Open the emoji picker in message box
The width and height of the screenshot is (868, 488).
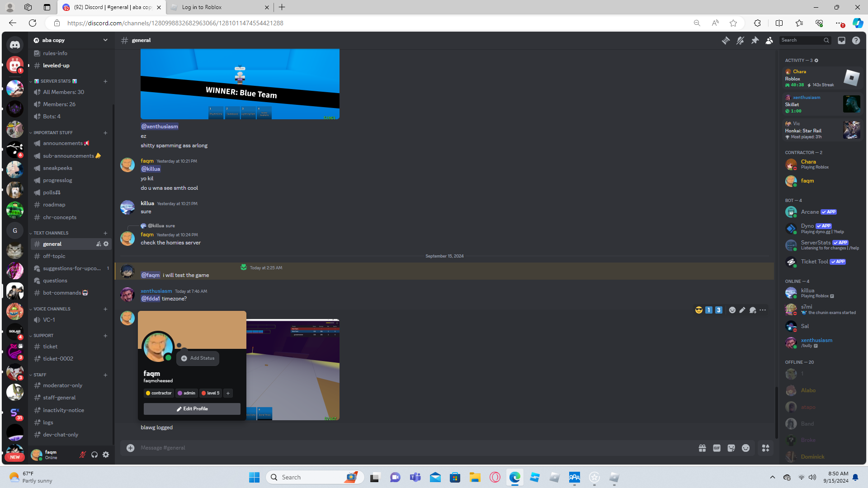(745, 448)
